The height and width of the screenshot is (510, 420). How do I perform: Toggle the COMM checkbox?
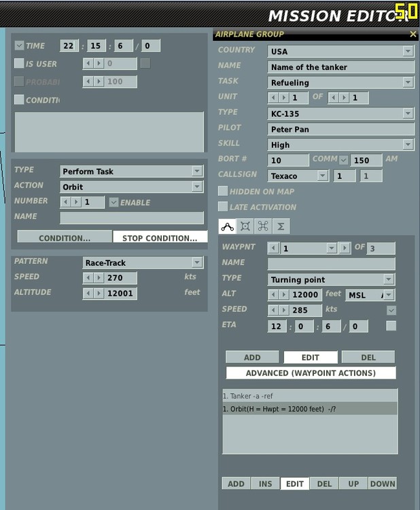click(x=343, y=160)
